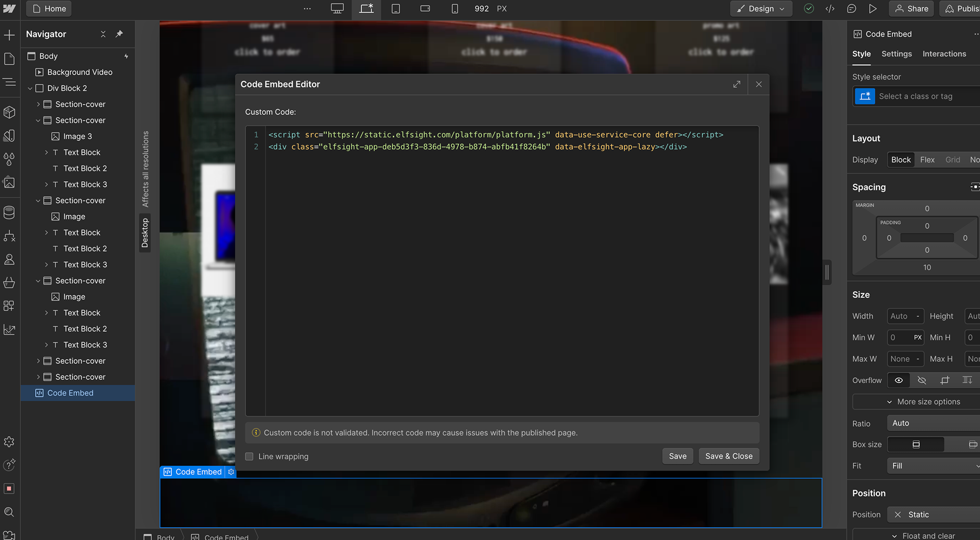
Task: Switch to the Interactions tab
Action: pyautogui.click(x=944, y=54)
